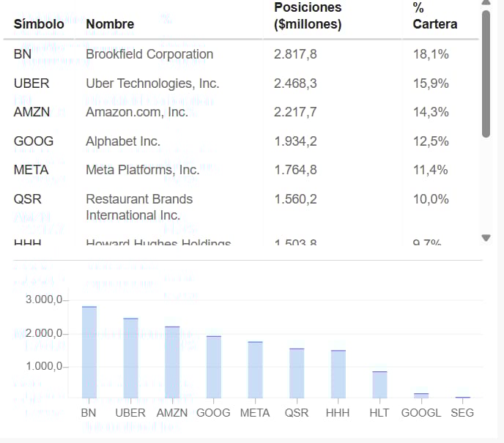Click the scrollbar up arrow
Screen dimensions: 504x443
point(486,2)
